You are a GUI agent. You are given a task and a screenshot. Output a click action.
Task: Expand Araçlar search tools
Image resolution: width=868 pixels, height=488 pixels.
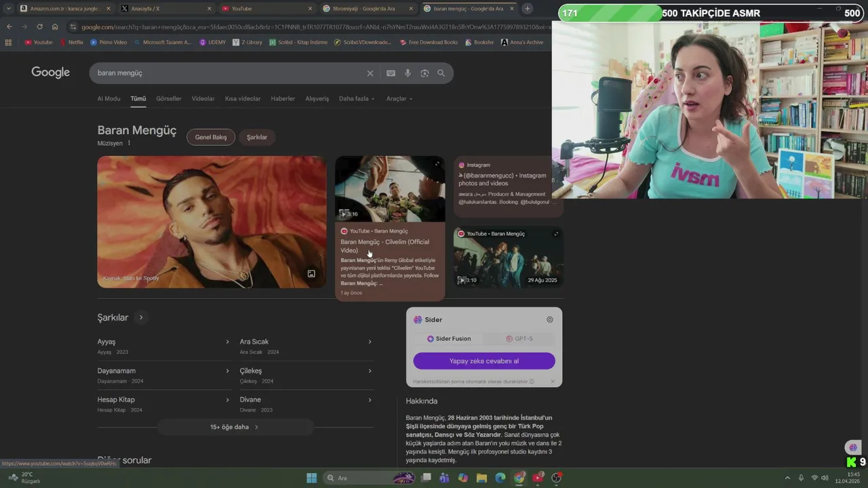point(399,99)
